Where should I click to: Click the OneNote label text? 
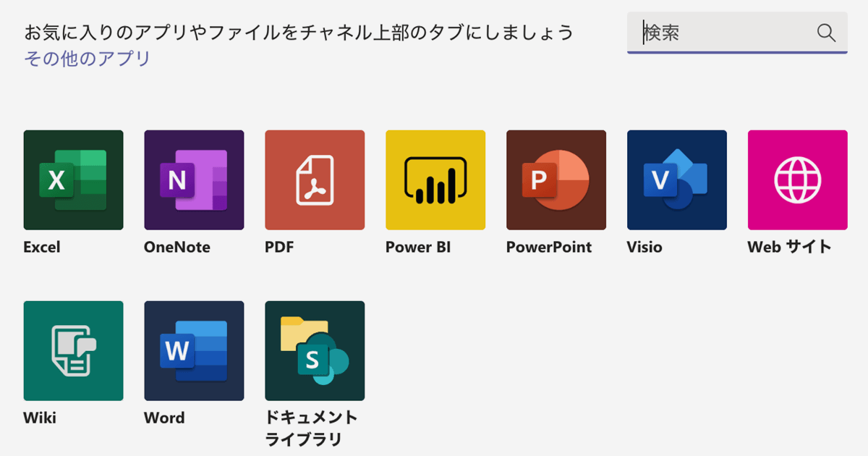click(177, 247)
